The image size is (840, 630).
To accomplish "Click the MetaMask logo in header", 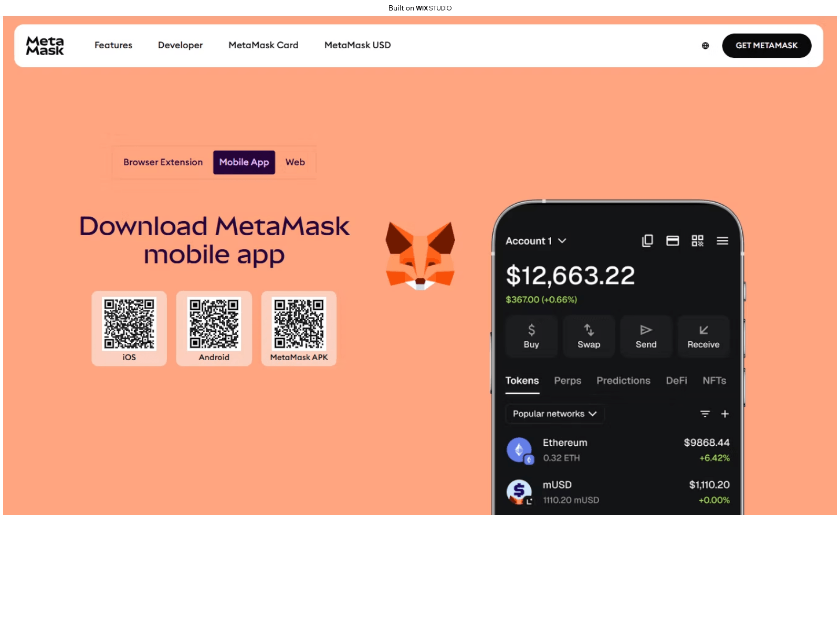I will pyautogui.click(x=45, y=46).
